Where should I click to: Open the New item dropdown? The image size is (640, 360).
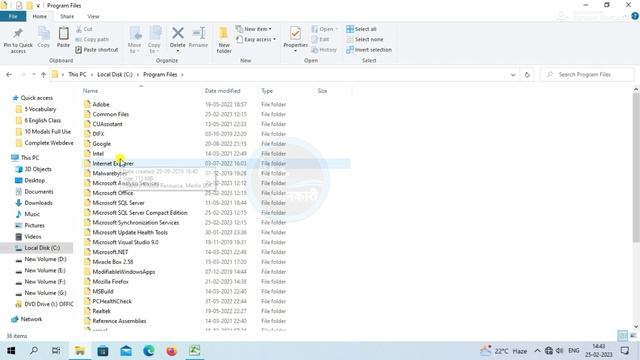[254, 29]
